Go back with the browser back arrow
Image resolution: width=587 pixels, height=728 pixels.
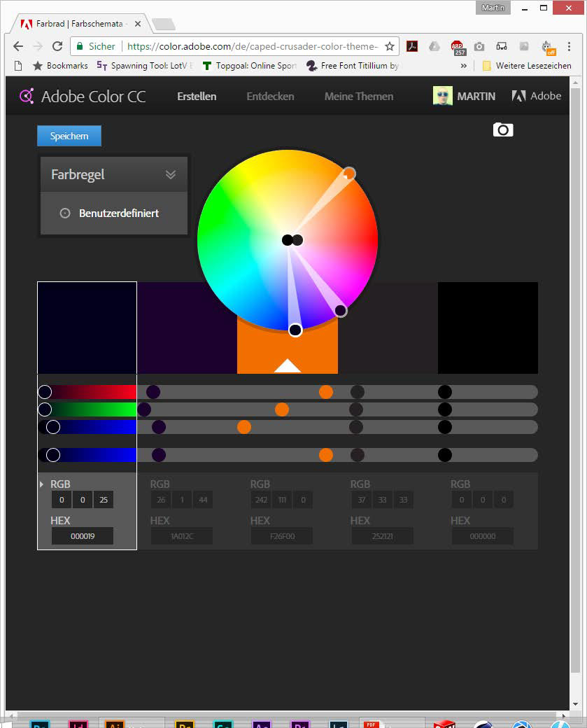pos(18,46)
